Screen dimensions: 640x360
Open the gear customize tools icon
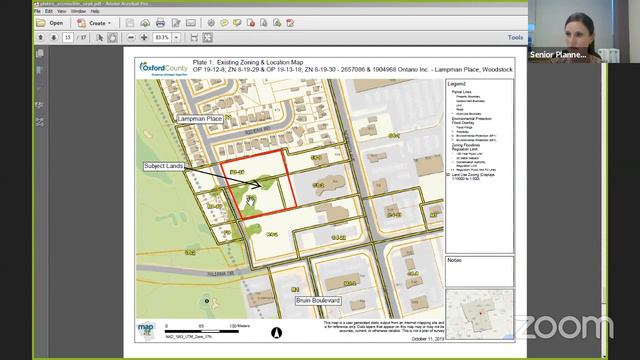211,23
